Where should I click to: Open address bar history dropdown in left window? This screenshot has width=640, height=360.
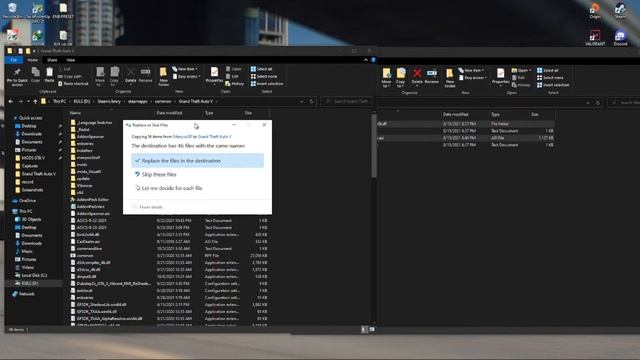[302, 101]
